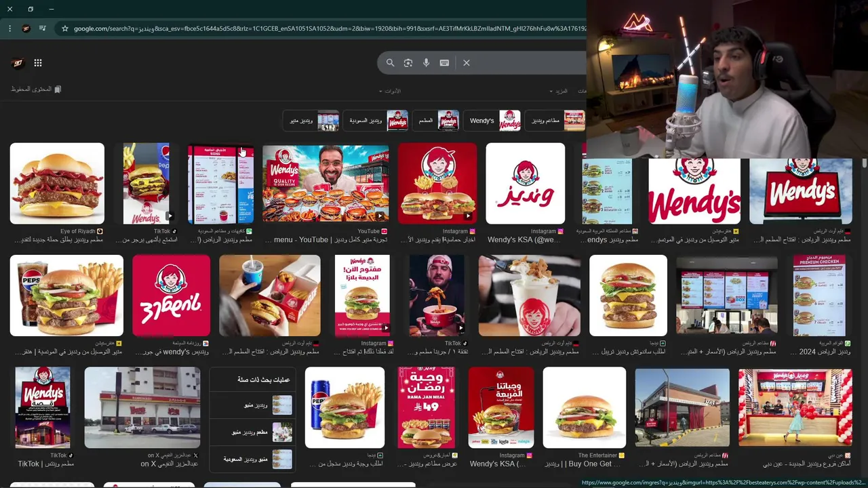Image resolution: width=868 pixels, height=488 pixels.
Task: Open the TikTok Pepsi burger video thumbnail
Action: coord(146,183)
